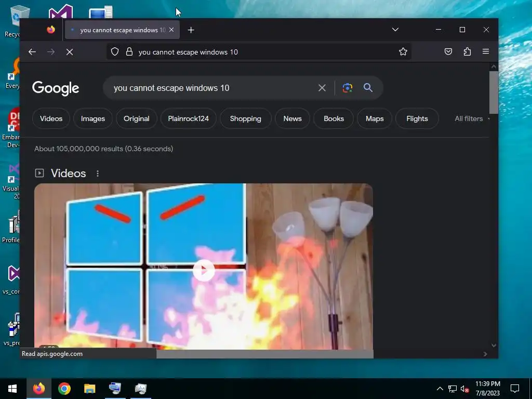The width and height of the screenshot is (532, 399).
Task: Open the Firefox application hamburger menu
Action: (x=486, y=51)
